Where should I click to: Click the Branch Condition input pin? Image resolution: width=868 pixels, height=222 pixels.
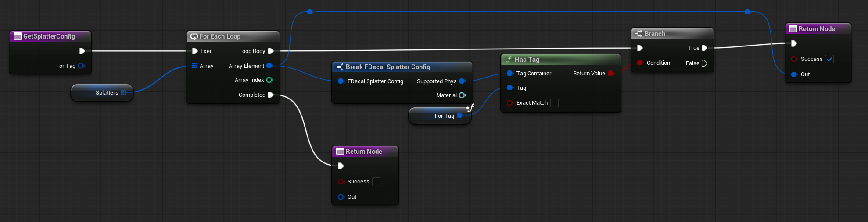pos(640,63)
